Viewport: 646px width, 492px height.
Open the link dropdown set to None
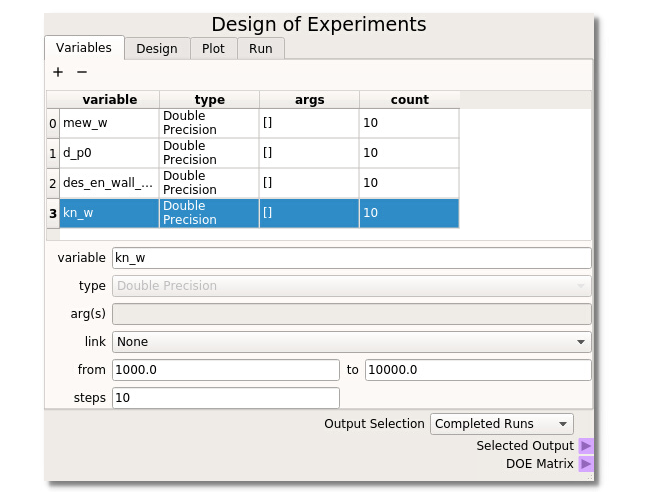coord(351,342)
